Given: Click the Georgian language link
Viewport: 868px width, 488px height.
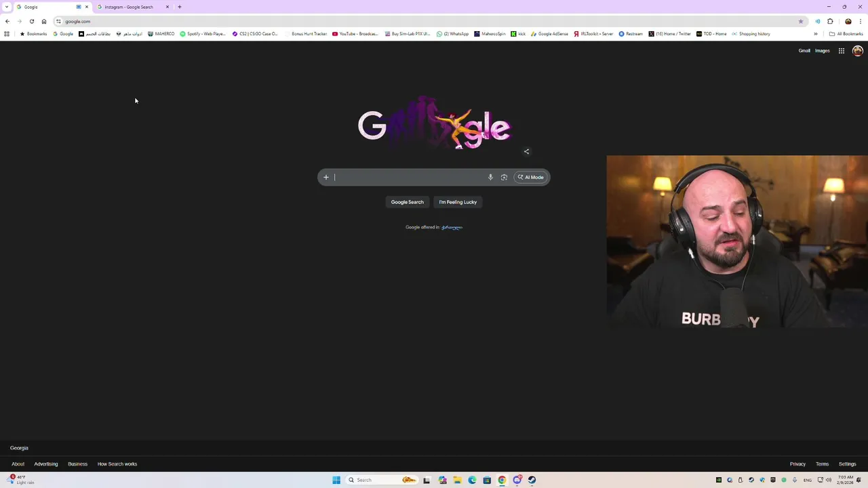Looking at the screenshot, I should (x=452, y=227).
